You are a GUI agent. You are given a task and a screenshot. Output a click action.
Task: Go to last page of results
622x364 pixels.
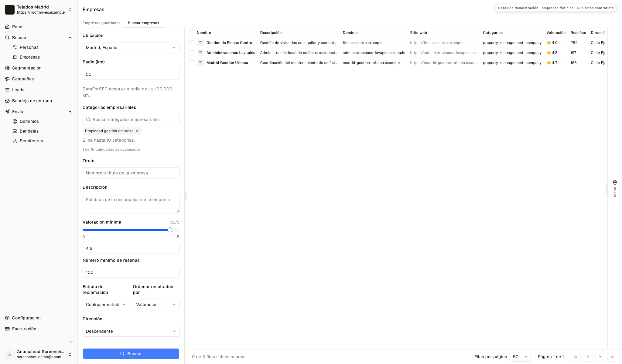612,357
